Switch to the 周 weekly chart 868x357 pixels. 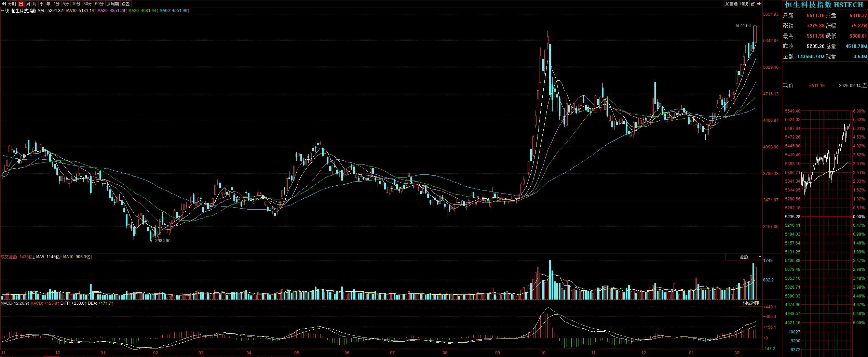[x=28, y=4]
